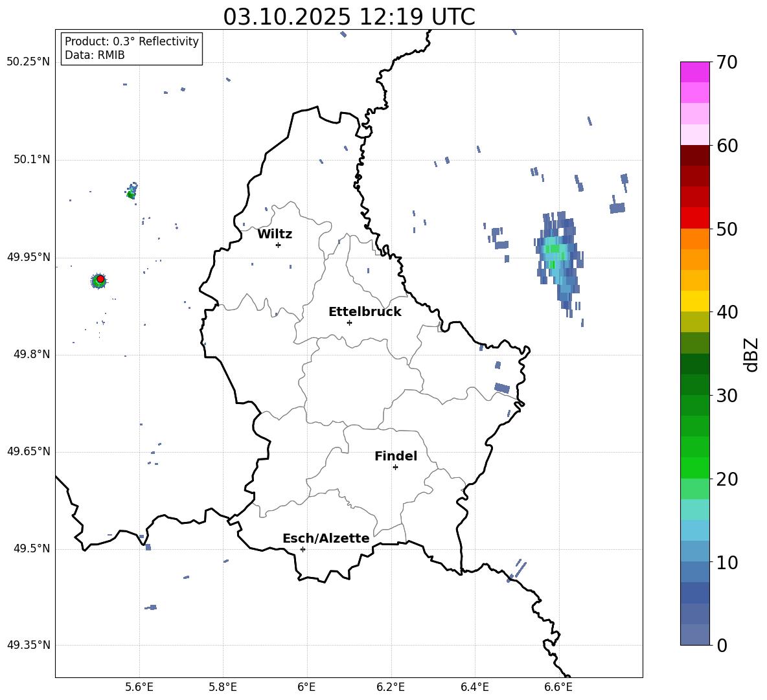The height and width of the screenshot is (700, 767).
Task: Click the Esch/Alzette cross marker
Action: 303,549
